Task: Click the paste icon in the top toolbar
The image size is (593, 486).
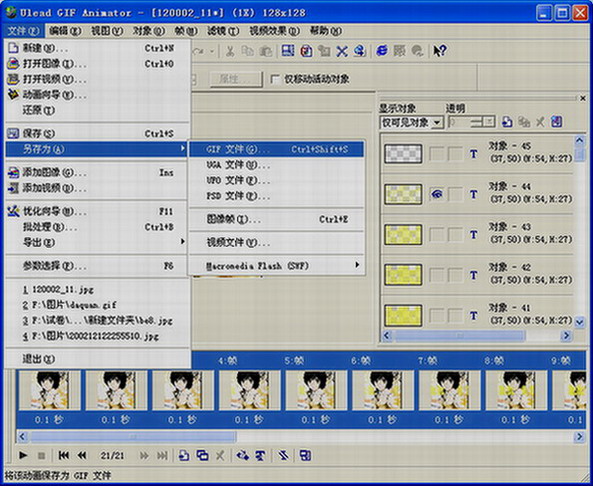Action: [266, 51]
